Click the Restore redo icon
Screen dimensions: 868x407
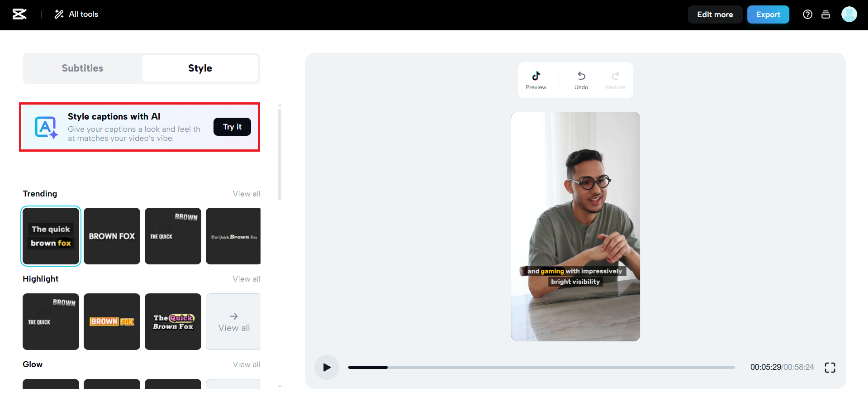pos(615,80)
